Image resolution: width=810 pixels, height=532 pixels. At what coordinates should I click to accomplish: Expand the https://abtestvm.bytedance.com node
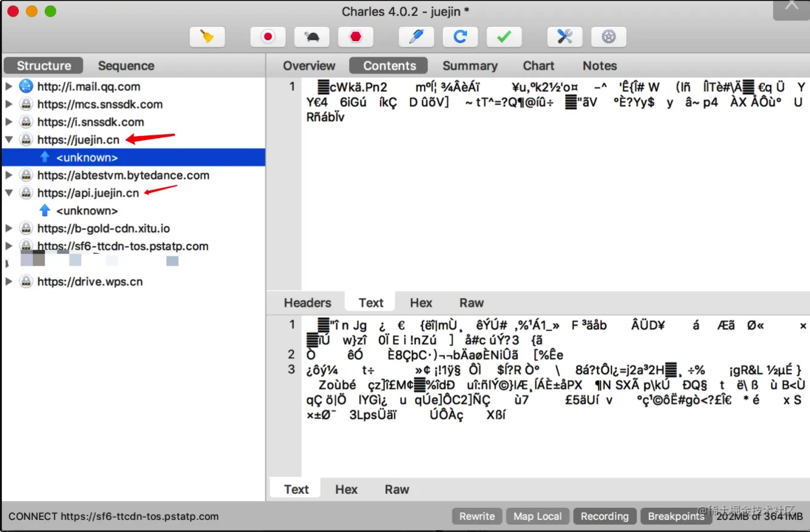(x=9, y=175)
